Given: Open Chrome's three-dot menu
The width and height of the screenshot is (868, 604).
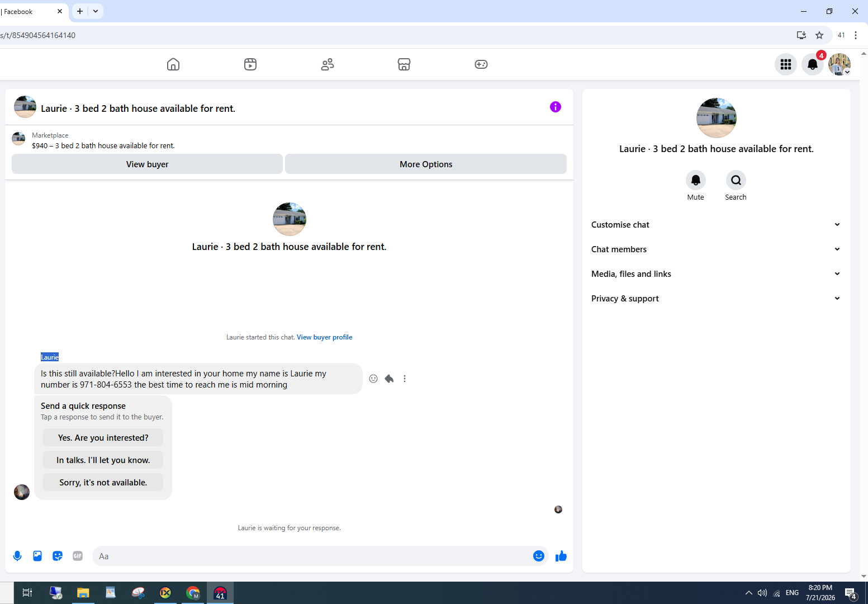Looking at the screenshot, I should point(856,35).
